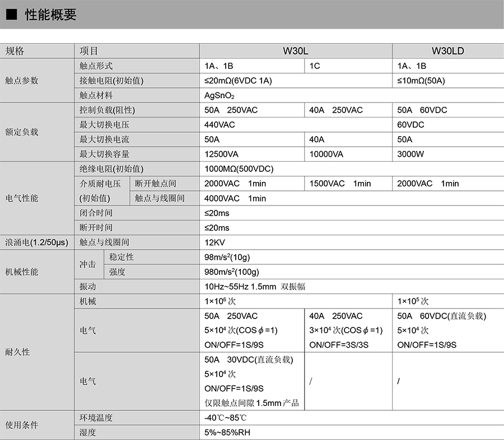Select the 10Hz~55Hz vibration value cell

[x=255, y=287]
